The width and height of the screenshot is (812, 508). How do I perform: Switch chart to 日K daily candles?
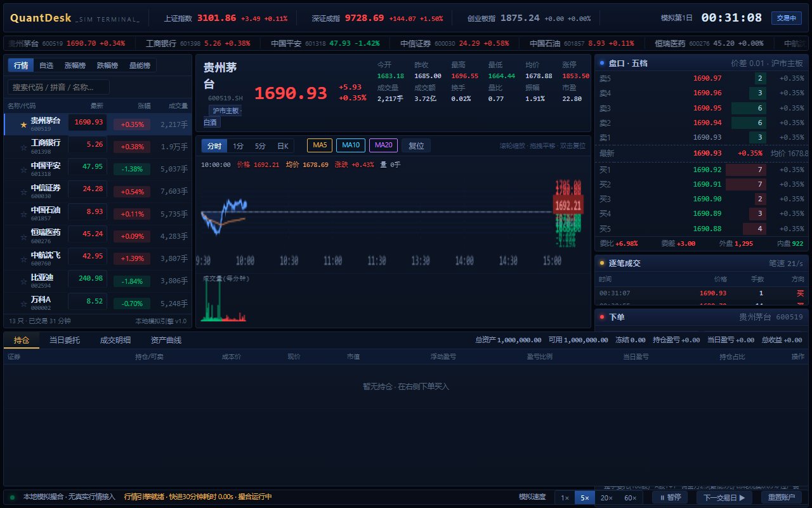pyautogui.click(x=282, y=146)
